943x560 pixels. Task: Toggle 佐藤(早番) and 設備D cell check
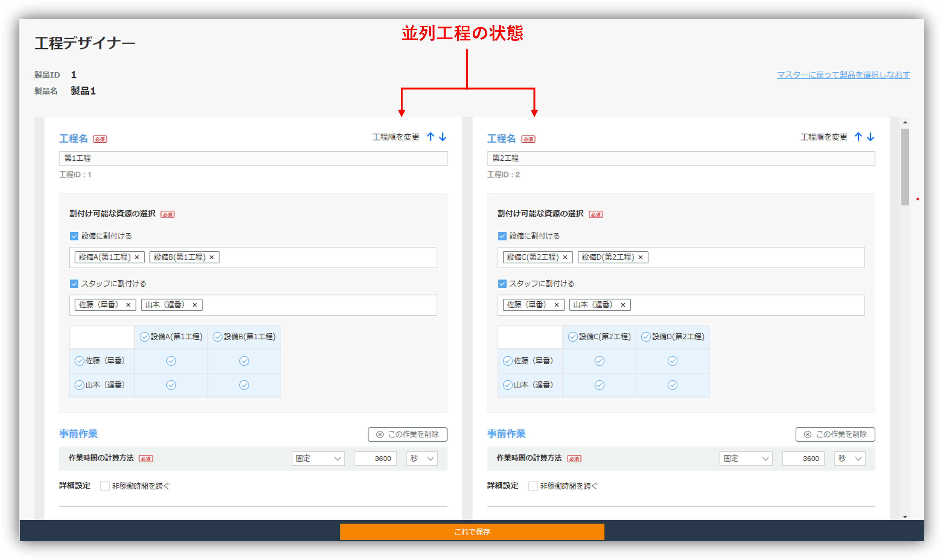coord(672,361)
